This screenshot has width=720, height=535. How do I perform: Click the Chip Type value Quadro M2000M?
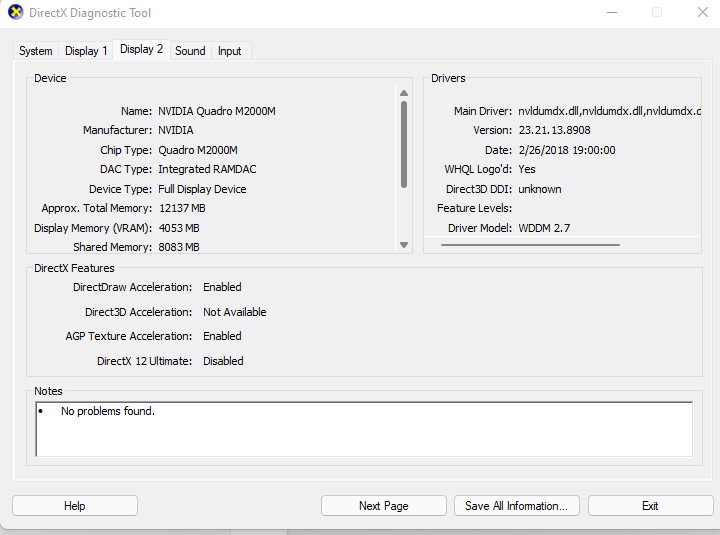[198, 150]
